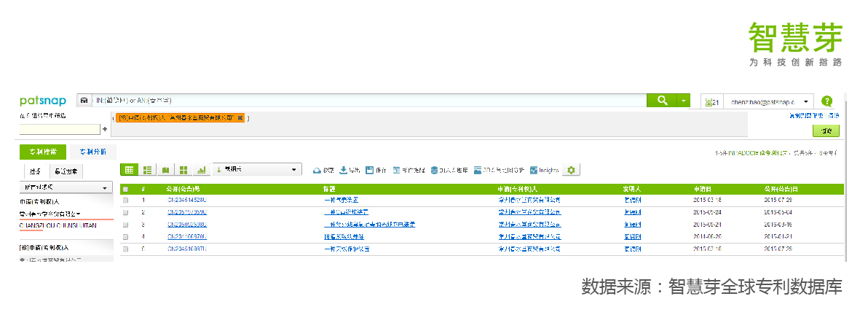This screenshot has width=868, height=315.
Task: Open the arrow dropdown beside the search button
Action: coord(684,101)
